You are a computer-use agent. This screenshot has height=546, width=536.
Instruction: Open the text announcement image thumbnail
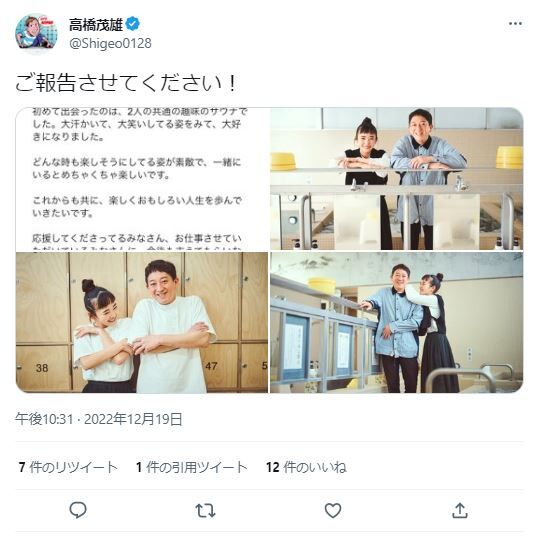click(x=142, y=179)
